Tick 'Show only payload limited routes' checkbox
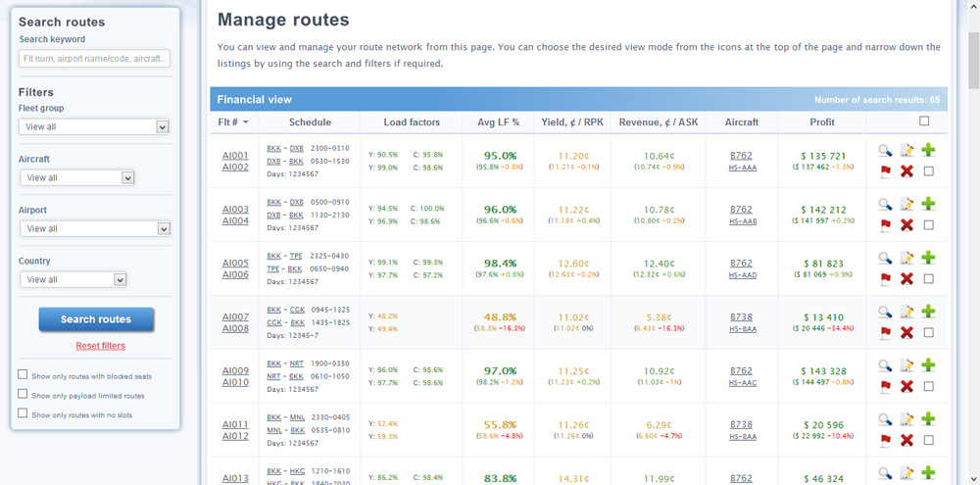 click(24, 395)
